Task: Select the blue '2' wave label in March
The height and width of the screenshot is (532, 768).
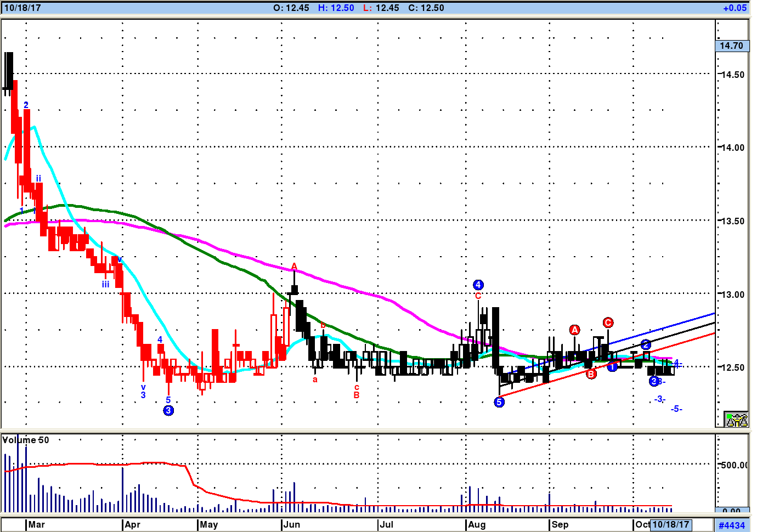Action: (x=26, y=105)
